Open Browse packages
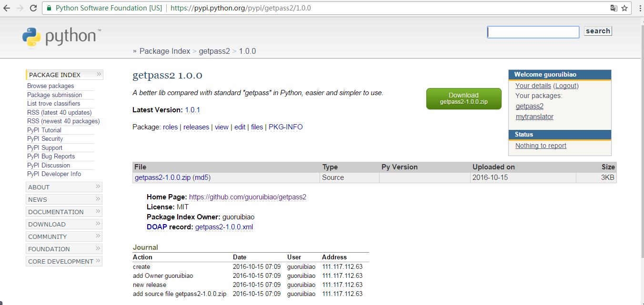This screenshot has width=644, height=305. click(x=50, y=86)
